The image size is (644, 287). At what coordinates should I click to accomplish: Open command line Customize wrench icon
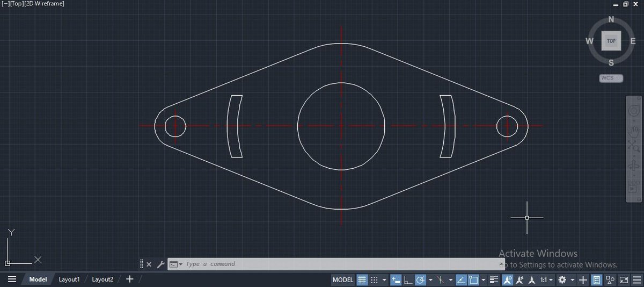tap(160, 264)
